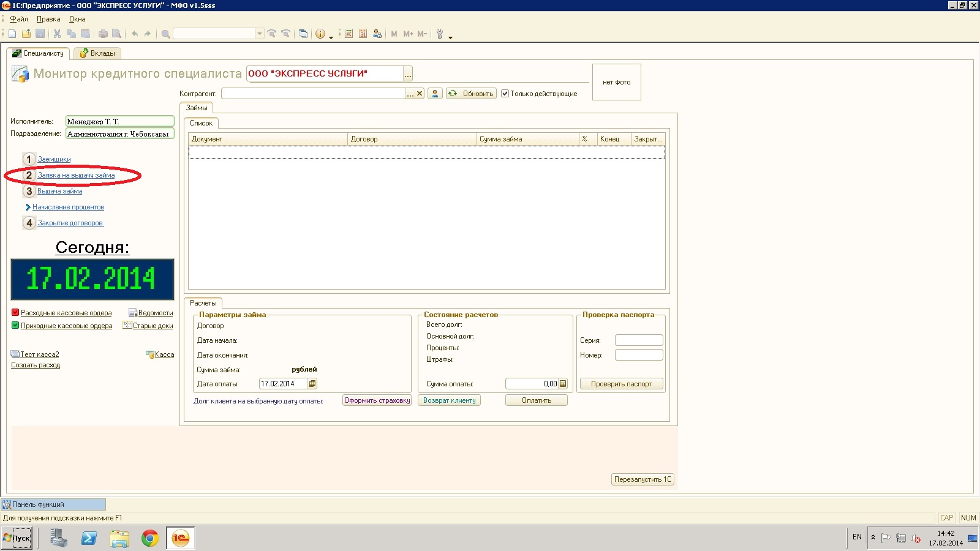The height and width of the screenshot is (551, 980).
Task: Click the Print toolbar icon
Action: pos(103,34)
